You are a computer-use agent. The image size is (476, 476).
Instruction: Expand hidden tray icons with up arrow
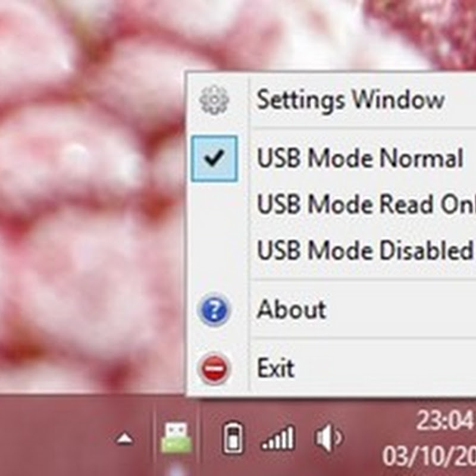124,439
